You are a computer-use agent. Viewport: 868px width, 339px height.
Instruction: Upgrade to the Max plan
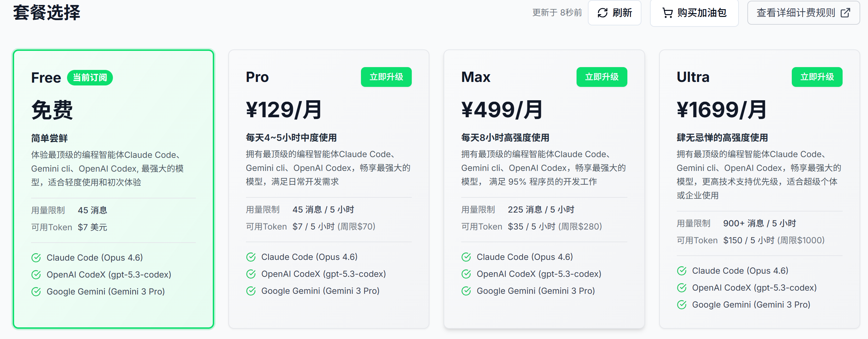click(602, 77)
